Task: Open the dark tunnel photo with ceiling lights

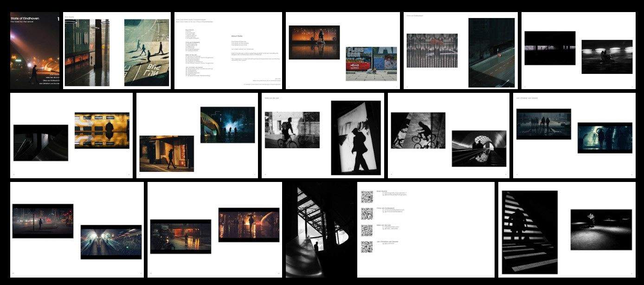Action: (607, 57)
